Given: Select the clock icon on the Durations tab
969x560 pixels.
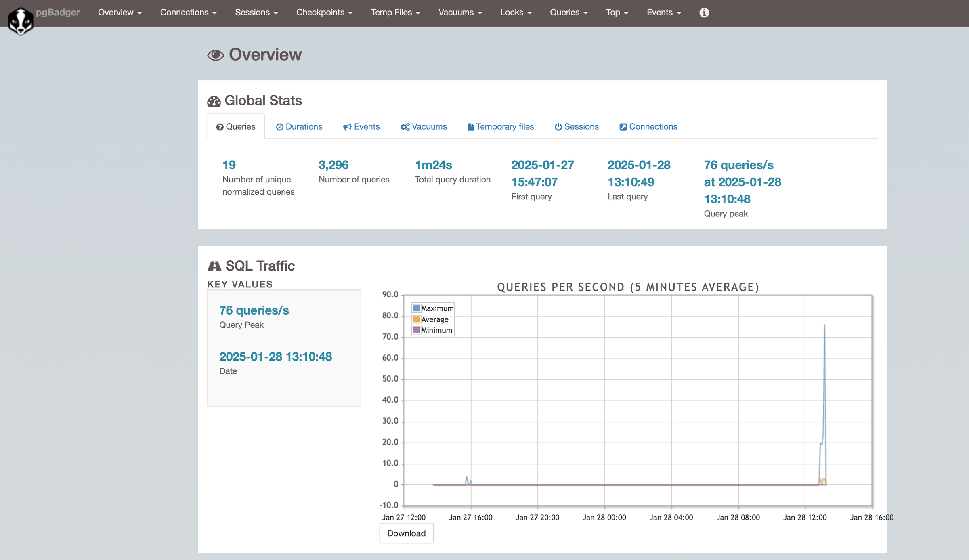Looking at the screenshot, I should pyautogui.click(x=280, y=127).
